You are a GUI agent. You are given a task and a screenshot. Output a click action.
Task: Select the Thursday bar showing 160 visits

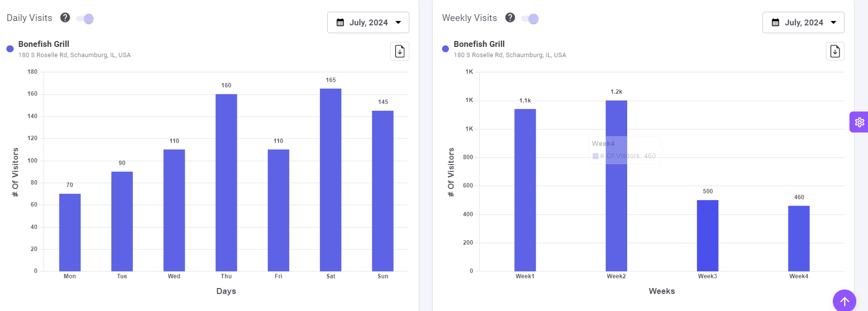pyautogui.click(x=226, y=183)
